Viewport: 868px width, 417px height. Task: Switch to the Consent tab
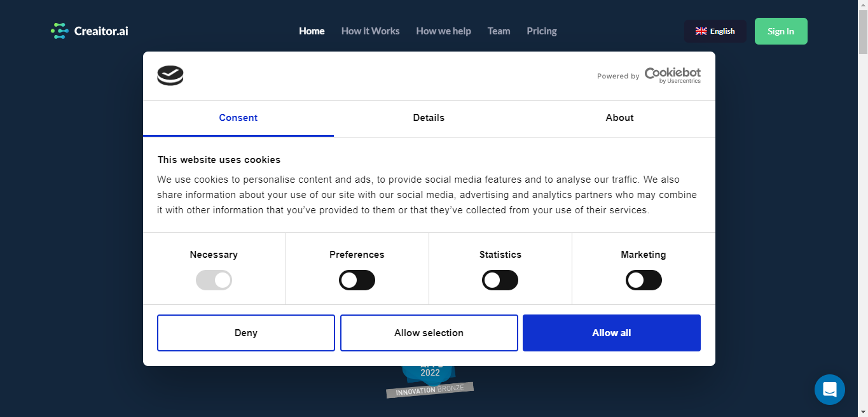[238, 118]
